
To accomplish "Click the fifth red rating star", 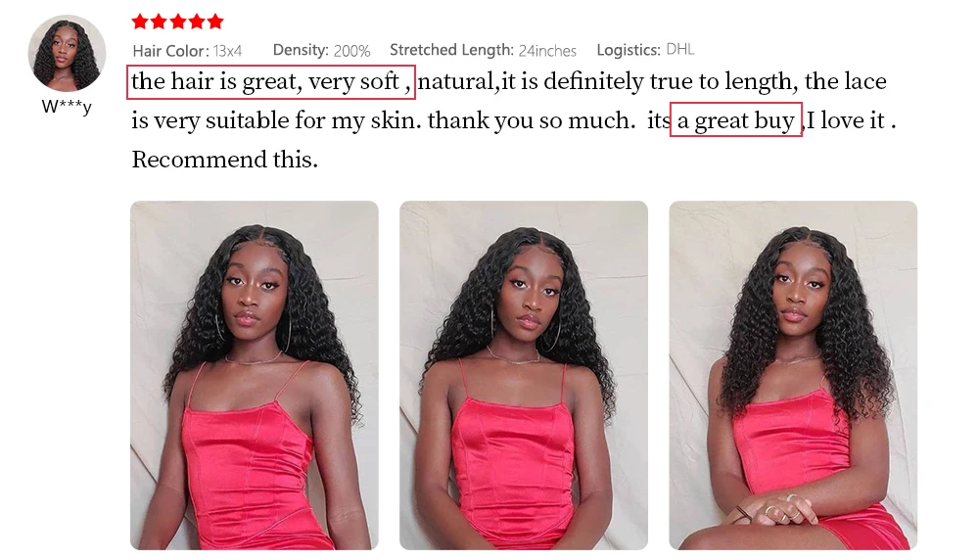I will [x=215, y=22].
